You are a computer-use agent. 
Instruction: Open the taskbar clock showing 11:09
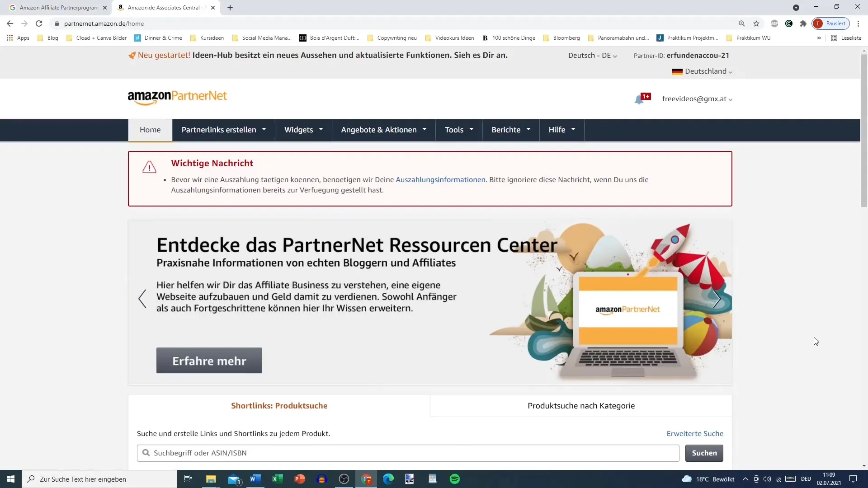pyautogui.click(x=829, y=479)
